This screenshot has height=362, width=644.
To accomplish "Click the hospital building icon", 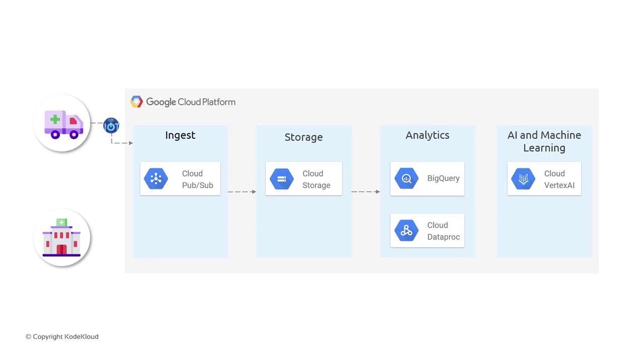I will 61,237.
